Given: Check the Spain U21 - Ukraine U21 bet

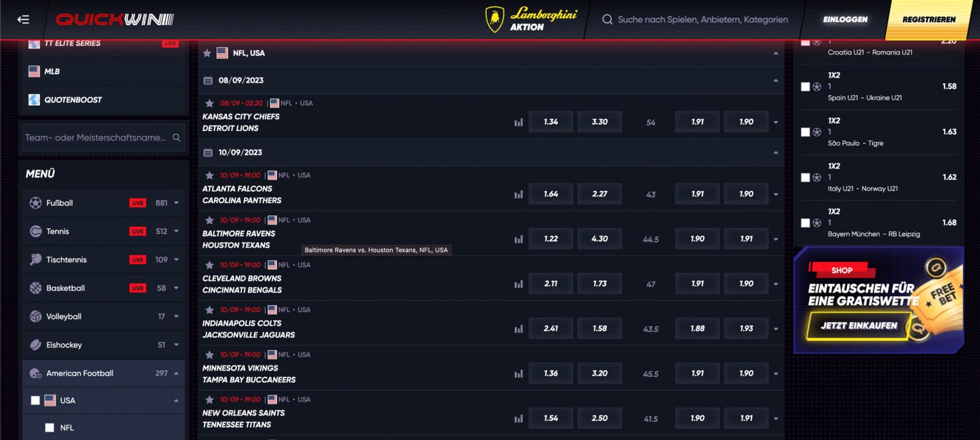Looking at the screenshot, I should (x=805, y=87).
